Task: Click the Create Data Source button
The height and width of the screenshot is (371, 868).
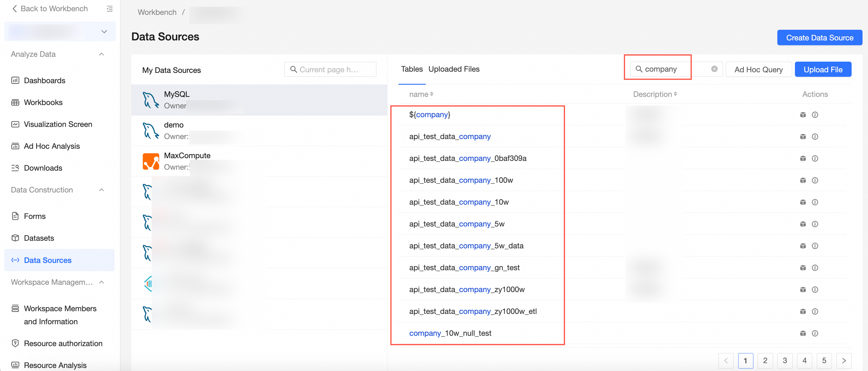Action: [819, 38]
